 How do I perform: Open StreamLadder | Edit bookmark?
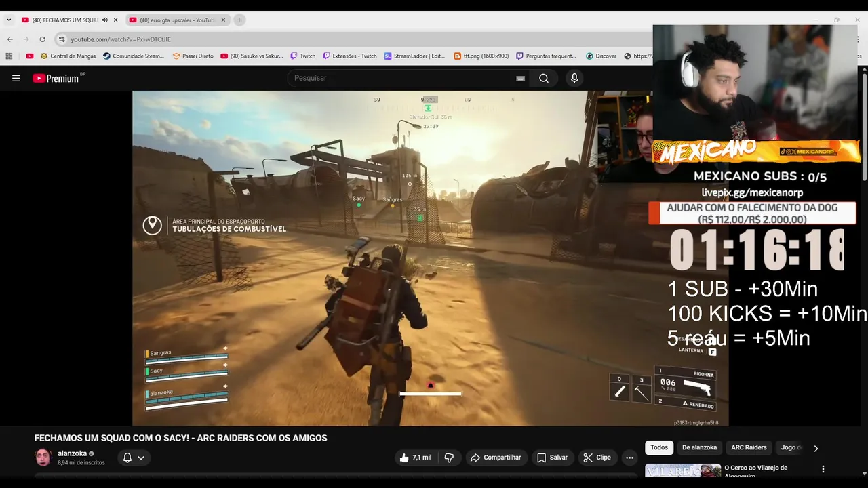[x=414, y=56]
